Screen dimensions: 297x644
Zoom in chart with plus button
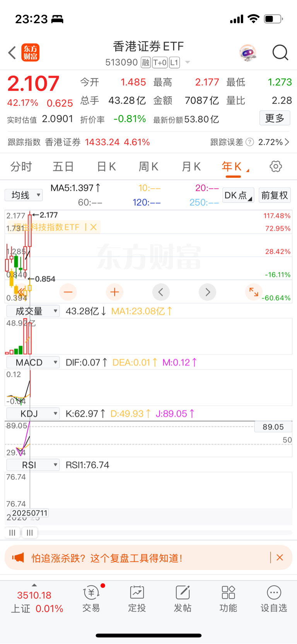click(x=114, y=292)
